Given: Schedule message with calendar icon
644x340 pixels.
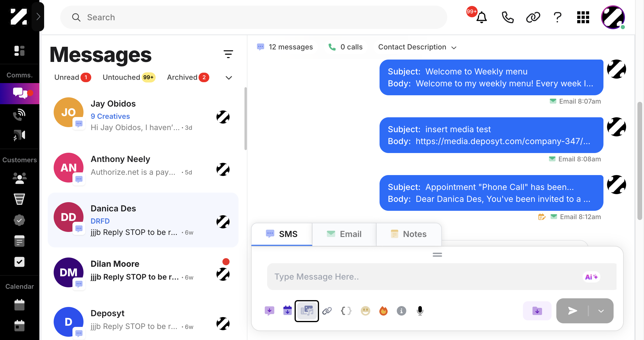Looking at the screenshot, I should point(287,311).
